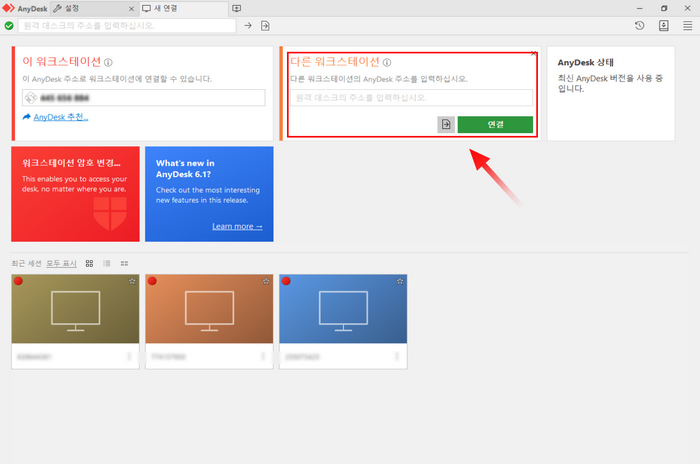Focus the 다른 워크스테이션 address input
Screen dimensions: 700x464
[x=411, y=98]
